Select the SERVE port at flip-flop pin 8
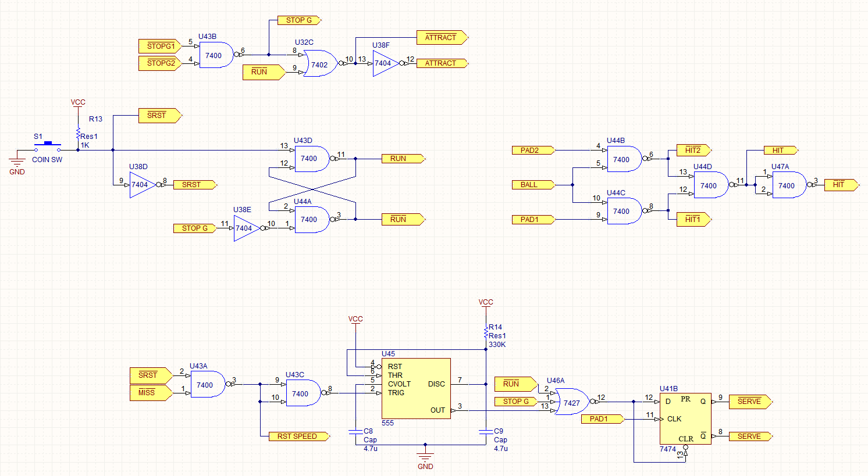This screenshot has width=868, height=476. click(x=750, y=436)
